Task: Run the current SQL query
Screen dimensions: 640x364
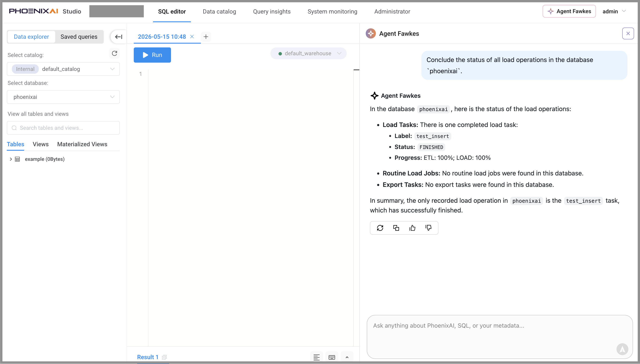Action: pos(152,55)
